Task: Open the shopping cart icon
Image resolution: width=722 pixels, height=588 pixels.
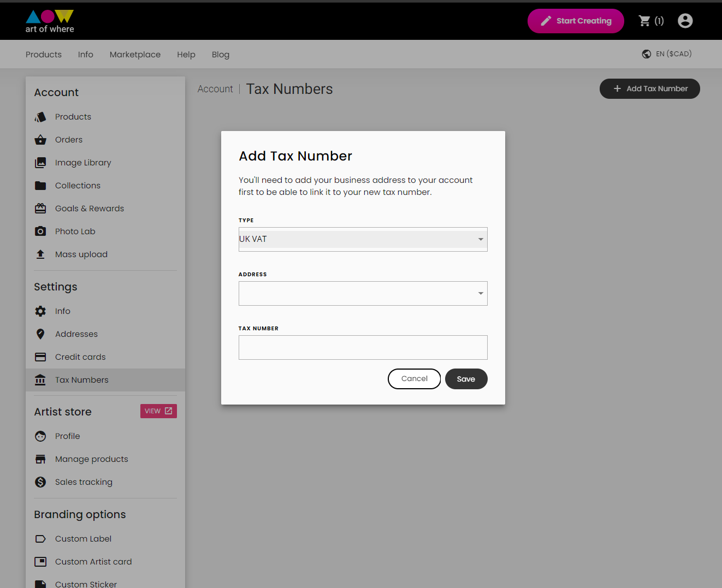Action: pyautogui.click(x=644, y=21)
